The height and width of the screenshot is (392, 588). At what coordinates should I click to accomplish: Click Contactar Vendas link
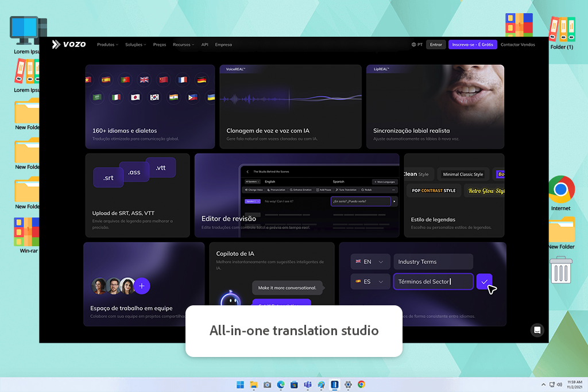click(517, 45)
